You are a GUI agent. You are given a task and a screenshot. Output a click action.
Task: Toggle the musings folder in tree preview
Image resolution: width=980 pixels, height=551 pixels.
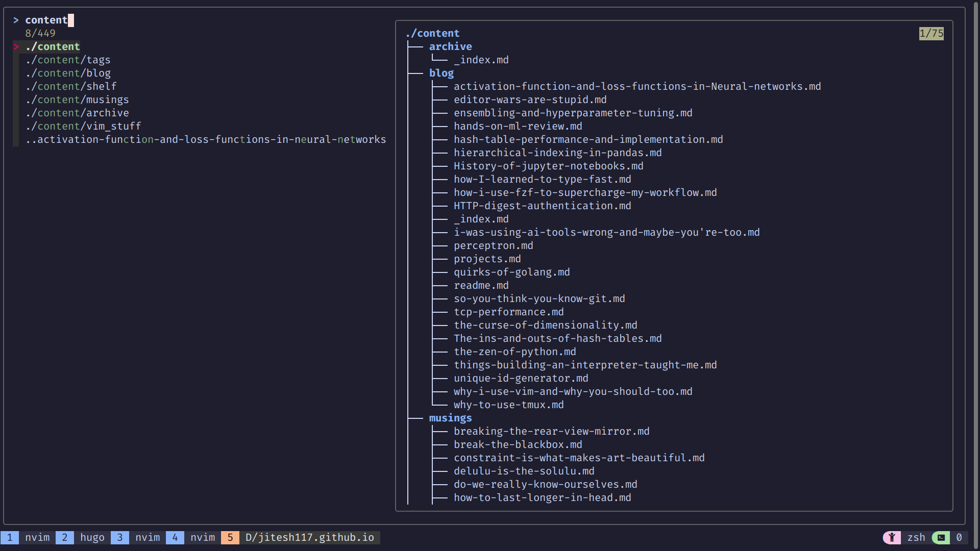[450, 418]
